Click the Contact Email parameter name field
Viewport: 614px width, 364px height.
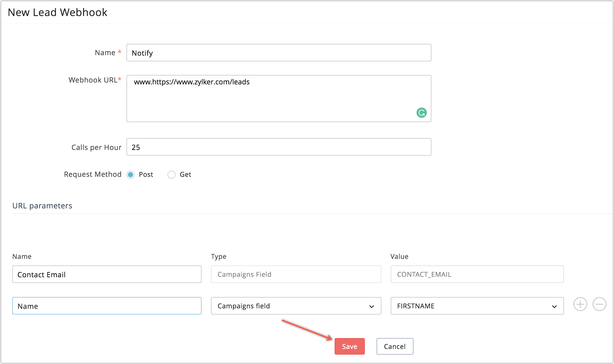pyautogui.click(x=107, y=274)
